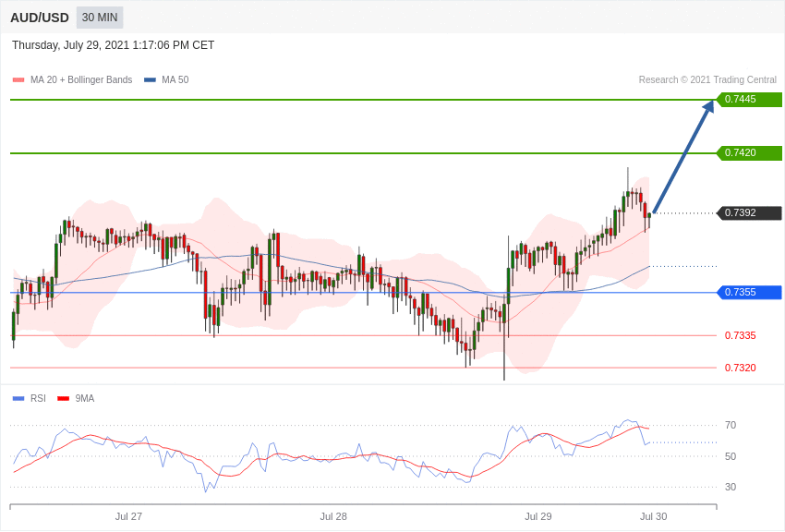Click the Jul 29 date axis label
Screen dimensions: 785x532
coord(538,516)
